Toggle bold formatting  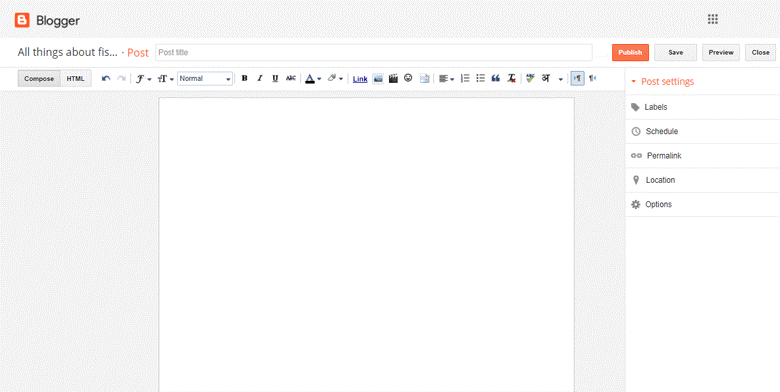(x=244, y=79)
